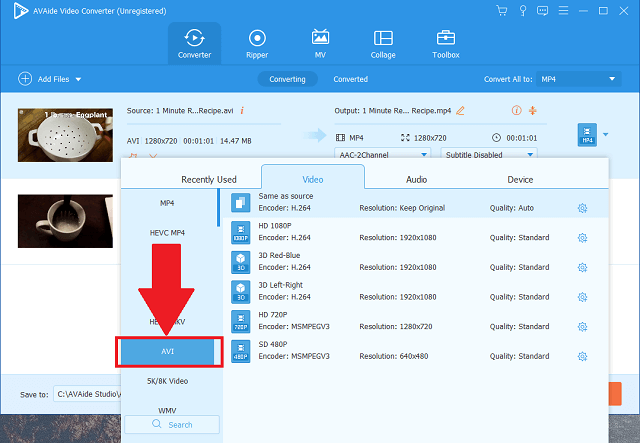The image size is (640, 443).
Task: Open the AAC-2Channel audio dropdown
Action: [x=382, y=154]
